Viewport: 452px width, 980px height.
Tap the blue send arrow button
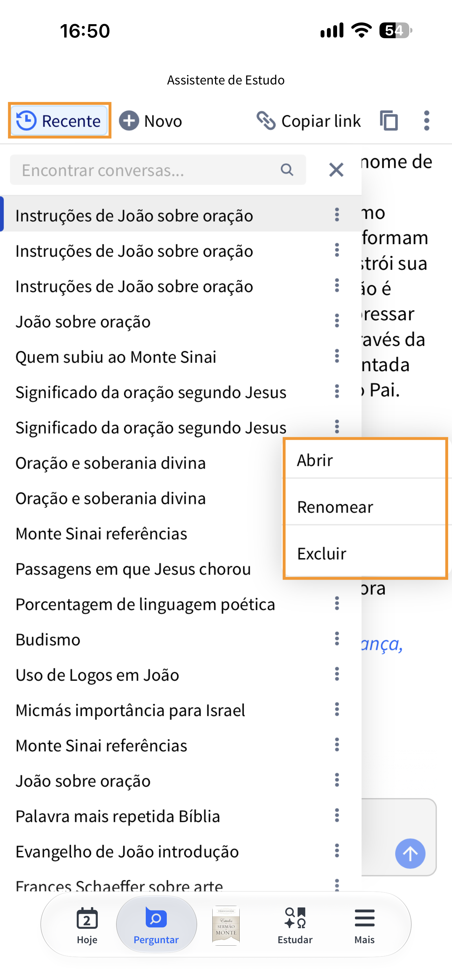(x=410, y=853)
